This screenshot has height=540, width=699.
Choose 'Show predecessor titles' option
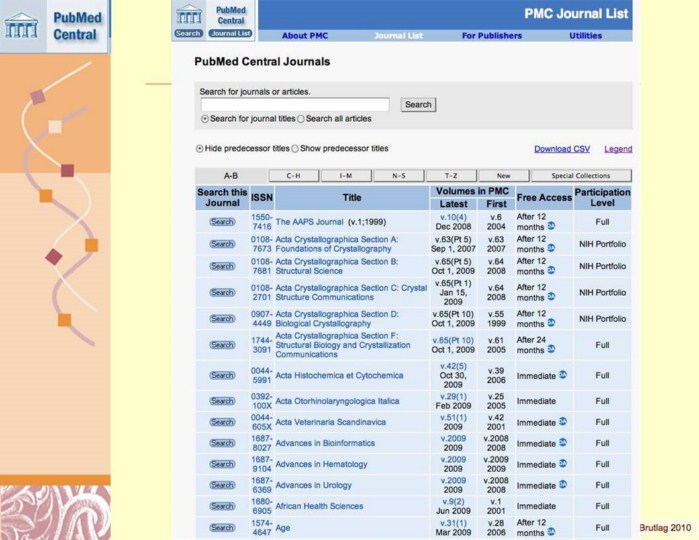pyautogui.click(x=294, y=149)
